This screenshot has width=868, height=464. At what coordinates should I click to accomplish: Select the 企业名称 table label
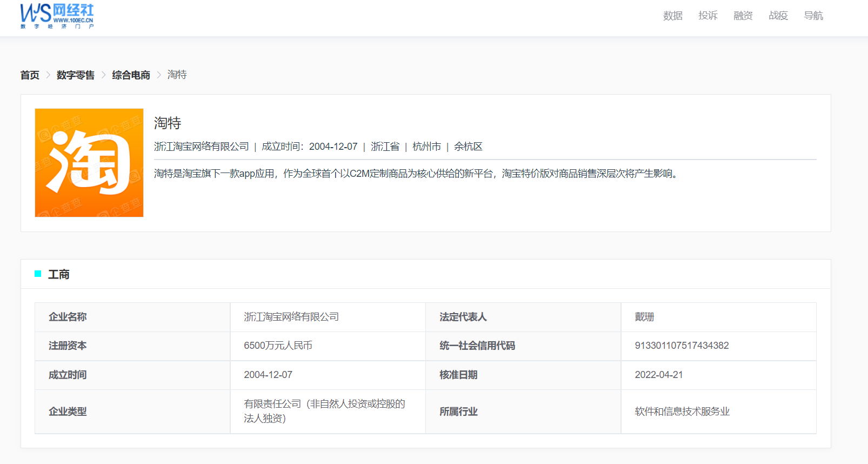coord(68,317)
